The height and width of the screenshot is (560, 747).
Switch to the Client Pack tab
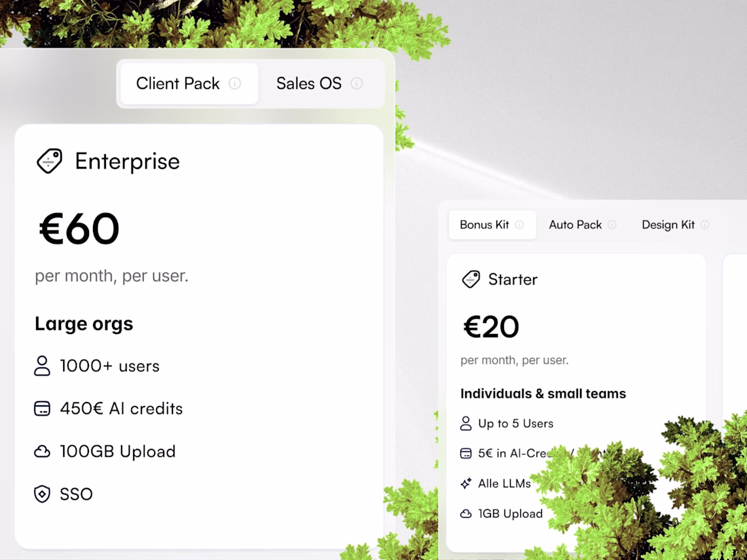pos(178,83)
